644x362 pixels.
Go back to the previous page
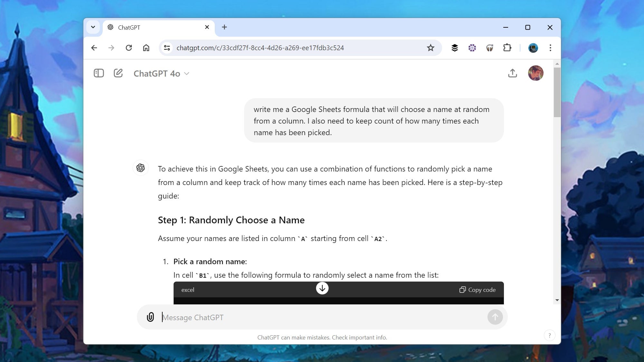(94, 48)
